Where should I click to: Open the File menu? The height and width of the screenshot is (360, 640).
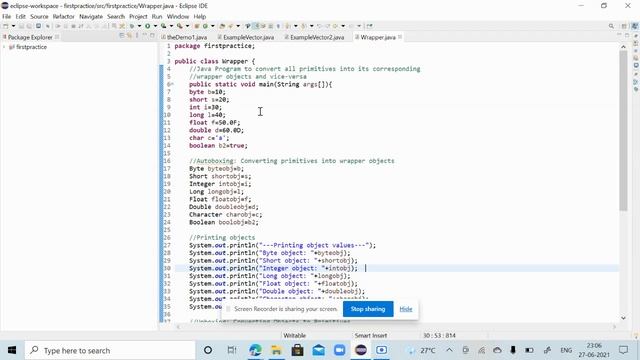7,16
